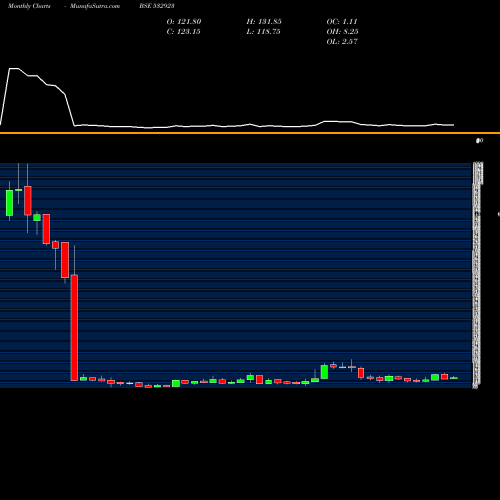Open the MunafaSutra.com label
The height and width of the screenshot is (500, 500).
[x=95, y=6]
